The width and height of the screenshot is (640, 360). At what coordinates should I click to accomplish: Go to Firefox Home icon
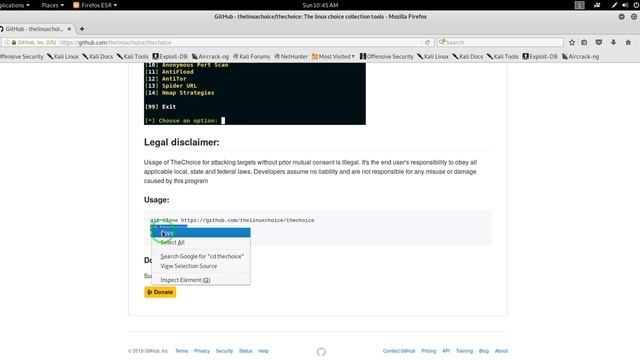pyautogui.click(x=628, y=42)
